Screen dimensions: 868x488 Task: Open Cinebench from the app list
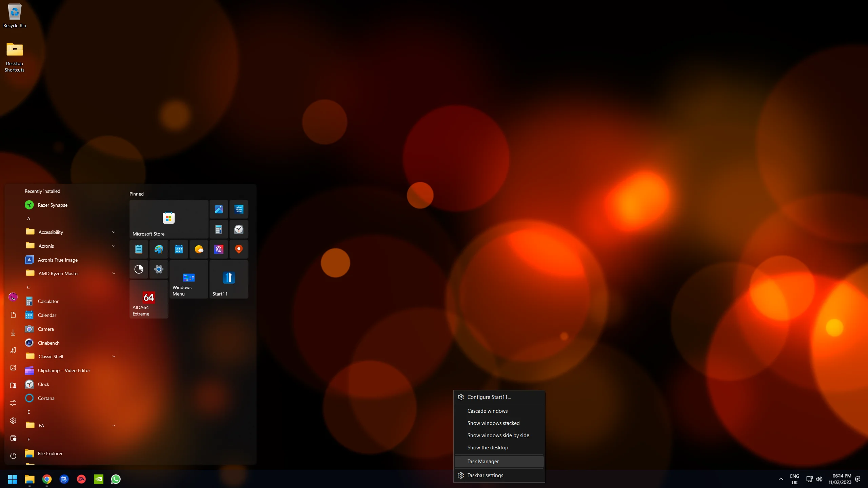pyautogui.click(x=71, y=343)
